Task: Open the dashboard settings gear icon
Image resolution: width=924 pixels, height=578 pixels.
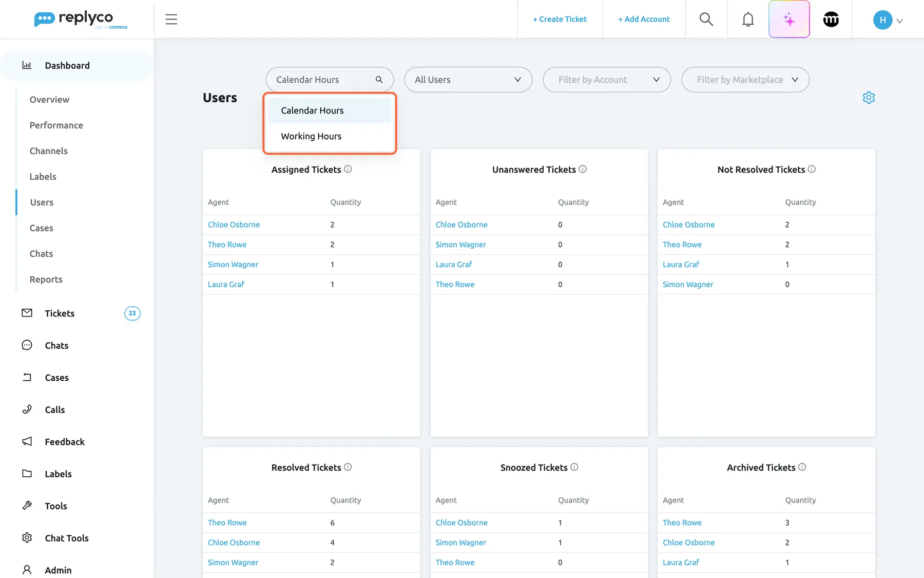Action: click(869, 98)
